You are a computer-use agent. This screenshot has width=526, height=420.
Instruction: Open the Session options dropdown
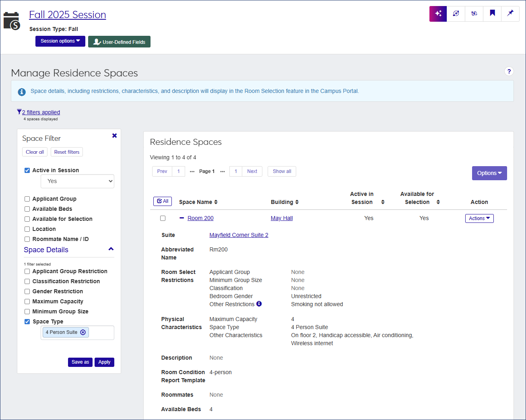click(x=60, y=41)
